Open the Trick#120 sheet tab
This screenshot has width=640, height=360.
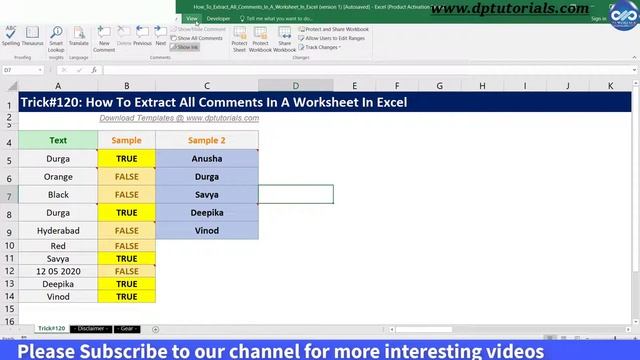[x=51, y=329]
